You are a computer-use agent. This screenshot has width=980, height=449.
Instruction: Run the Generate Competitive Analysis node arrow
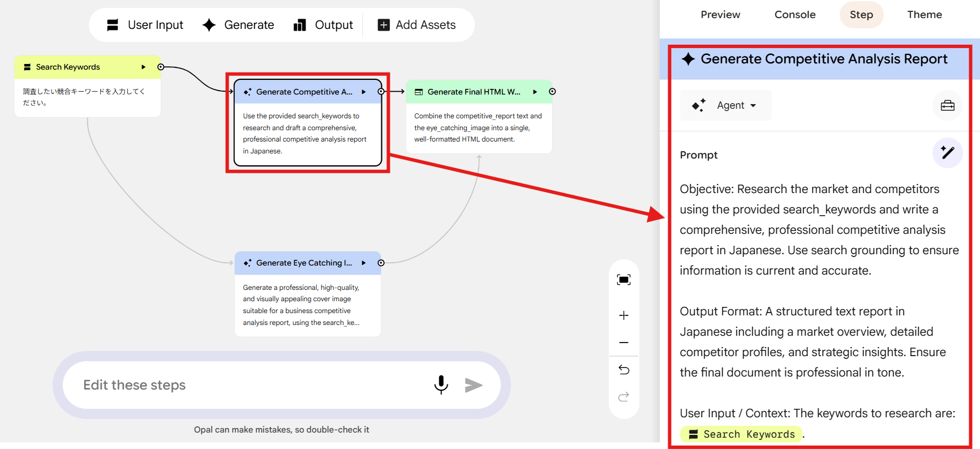364,92
